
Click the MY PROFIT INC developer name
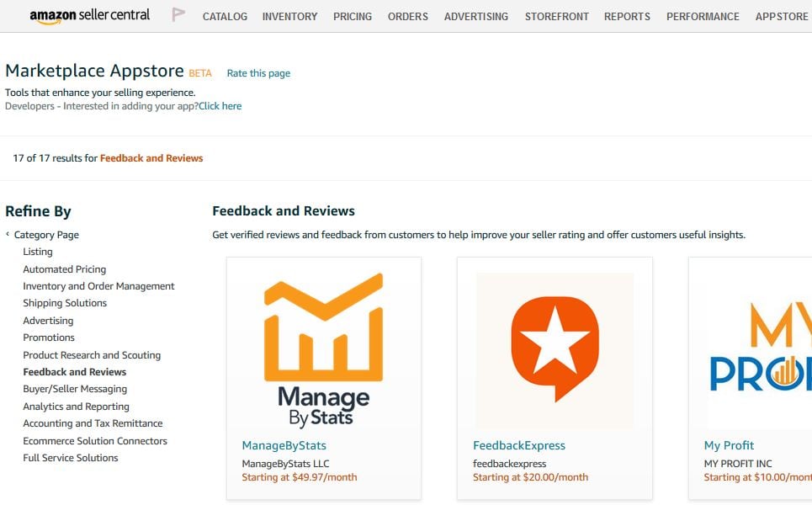coord(737,464)
